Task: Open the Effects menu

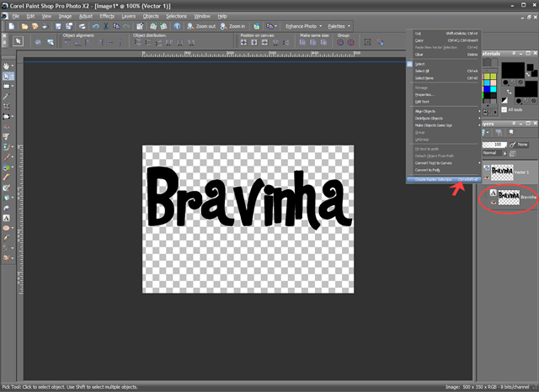Action: 107,16
